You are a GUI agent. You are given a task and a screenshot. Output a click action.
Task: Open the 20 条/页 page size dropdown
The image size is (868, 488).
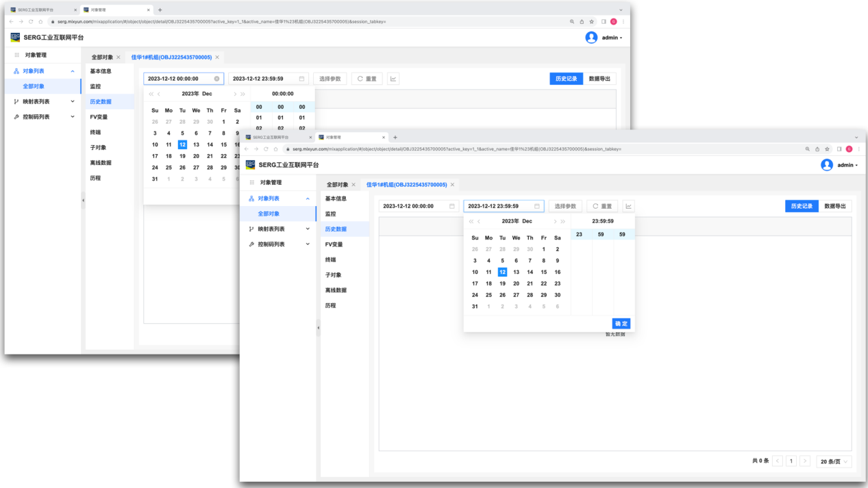[834, 462]
